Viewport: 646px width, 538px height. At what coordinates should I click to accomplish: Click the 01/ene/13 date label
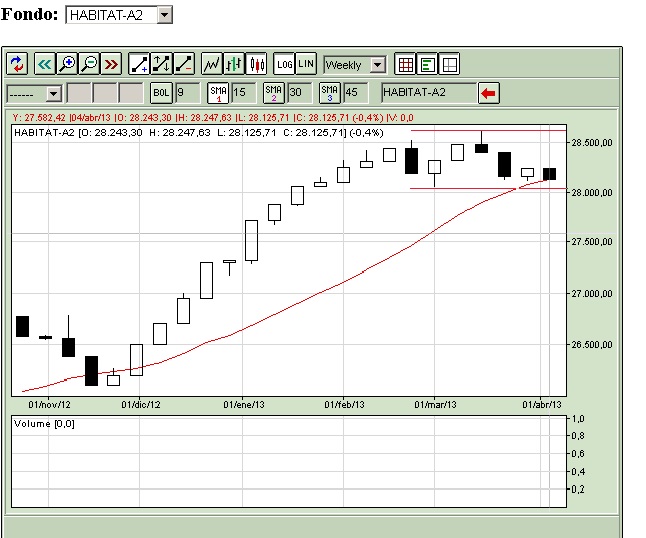(x=244, y=405)
